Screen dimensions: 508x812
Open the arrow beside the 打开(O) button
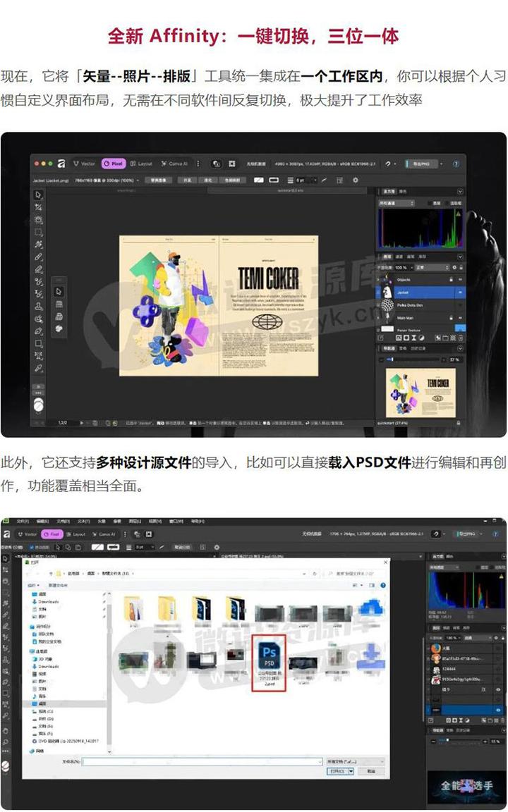coord(351,771)
